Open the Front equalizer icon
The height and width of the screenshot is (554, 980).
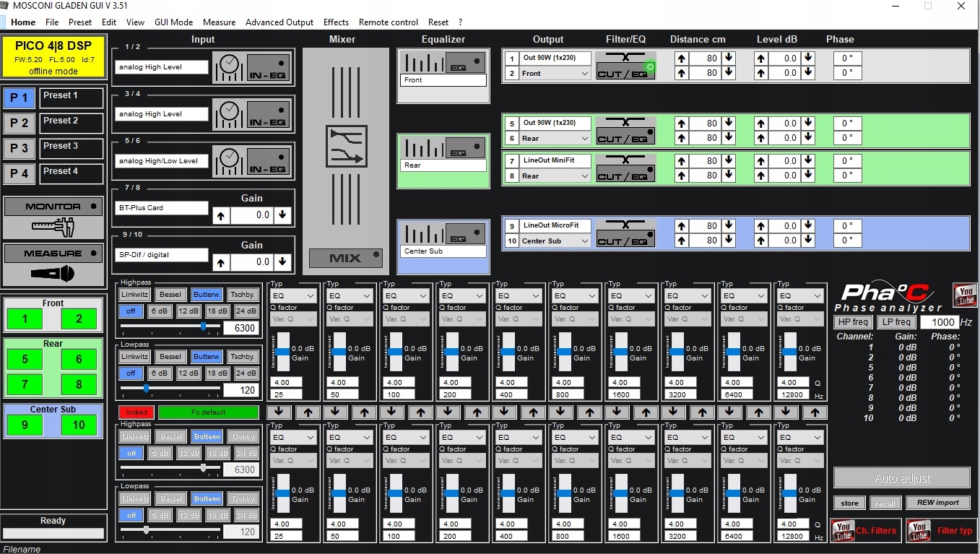[x=465, y=62]
